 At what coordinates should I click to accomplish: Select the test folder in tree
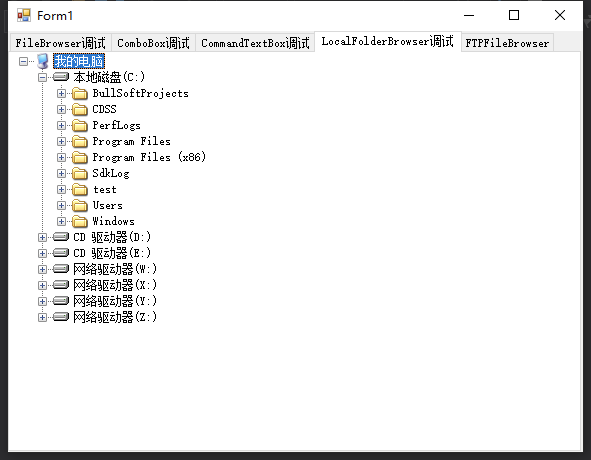pos(104,189)
